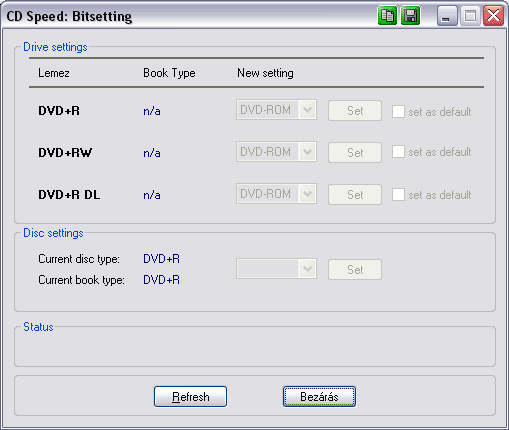Click the 'Disc settings' group label
Viewport: 509px width, 430px height.
pyautogui.click(x=53, y=233)
